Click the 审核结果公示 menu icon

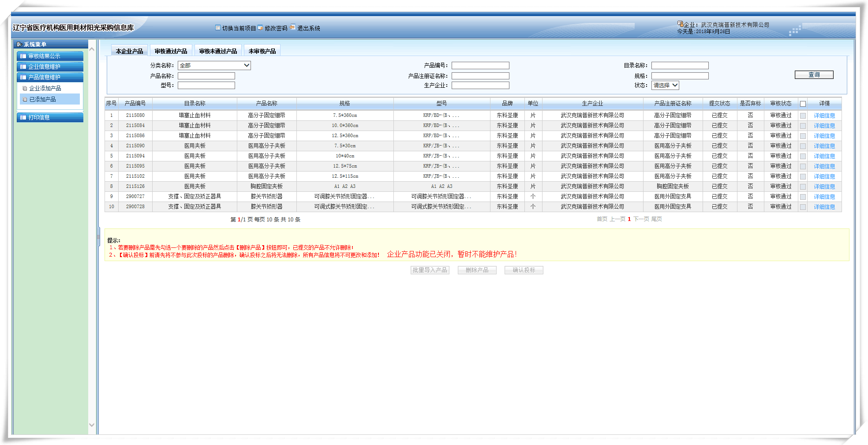[x=23, y=56]
